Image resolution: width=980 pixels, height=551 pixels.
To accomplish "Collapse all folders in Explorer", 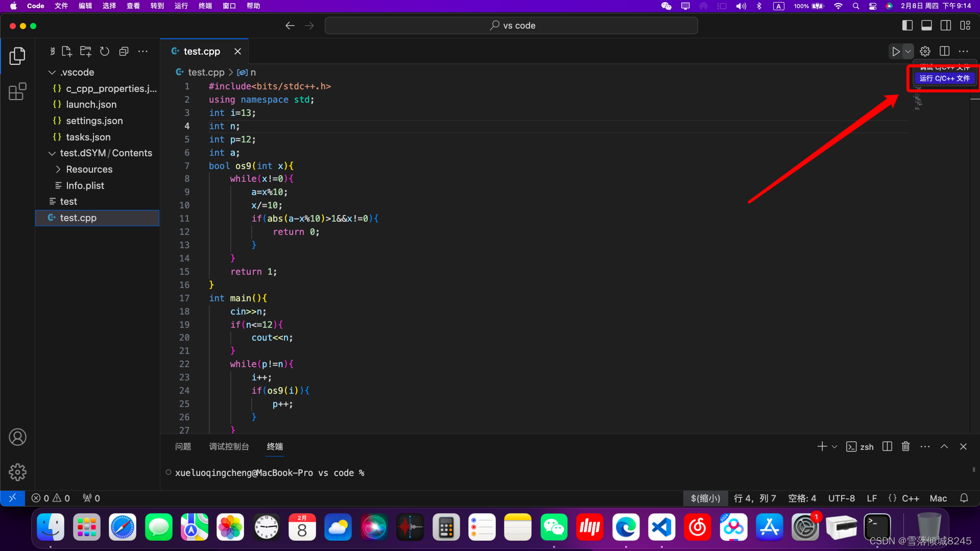I will click(x=124, y=52).
